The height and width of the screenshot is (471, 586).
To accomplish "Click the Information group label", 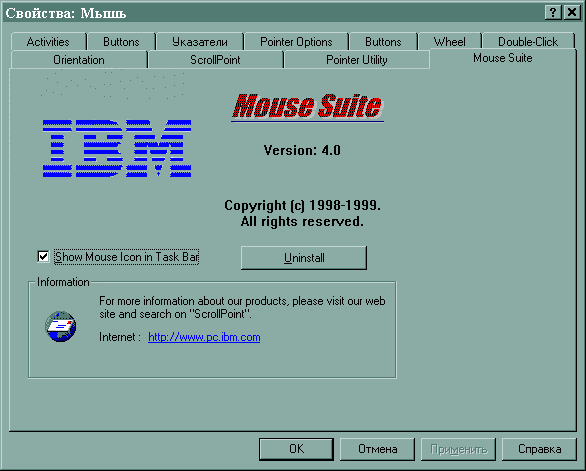I will pos(63,282).
